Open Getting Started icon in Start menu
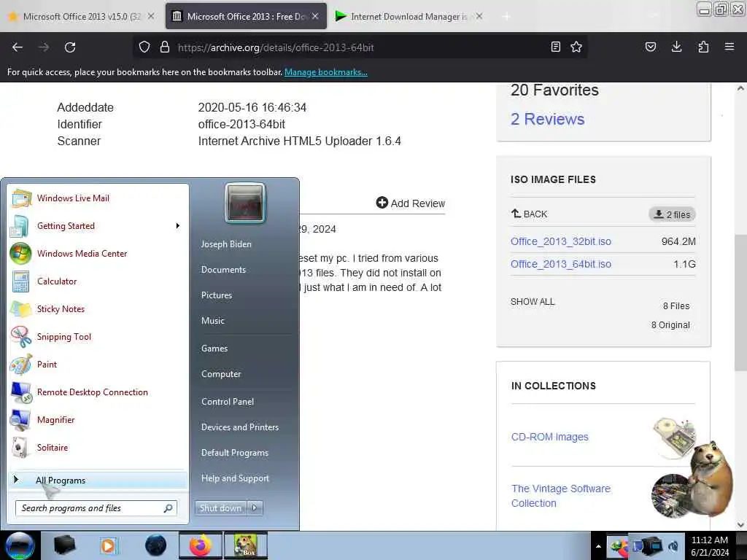Image resolution: width=747 pixels, height=560 pixels. [20, 226]
